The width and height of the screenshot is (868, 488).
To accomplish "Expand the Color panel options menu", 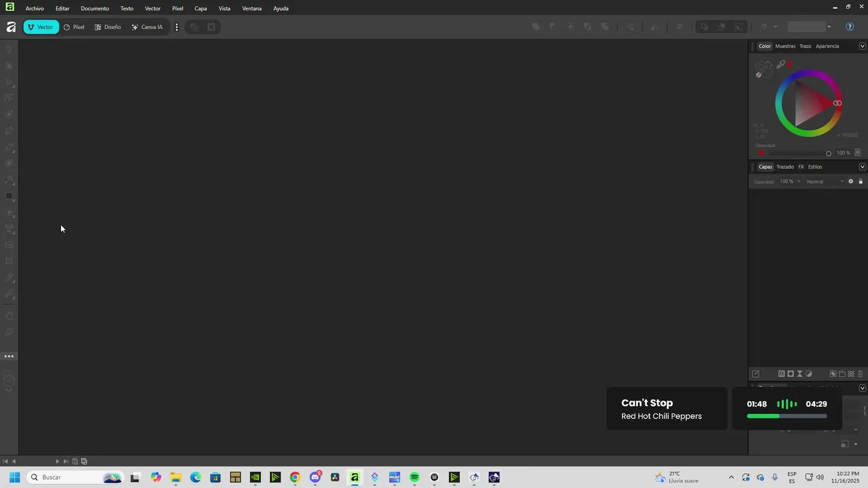I will tap(863, 46).
